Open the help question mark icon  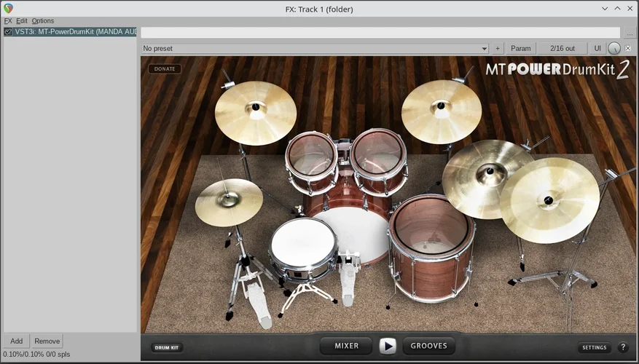click(x=623, y=348)
